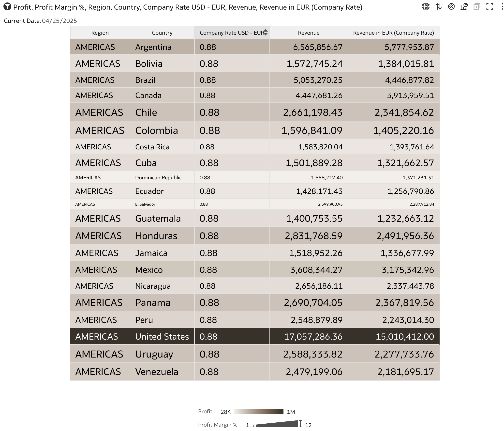
Task: Click the duplicate visualization icon
Action: [477, 7]
